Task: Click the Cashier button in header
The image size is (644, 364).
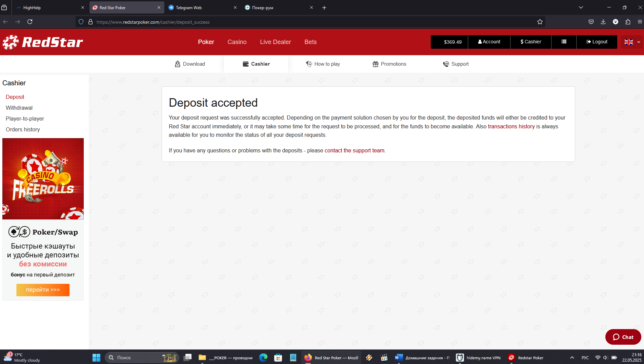Action: (x=531, y=42)
